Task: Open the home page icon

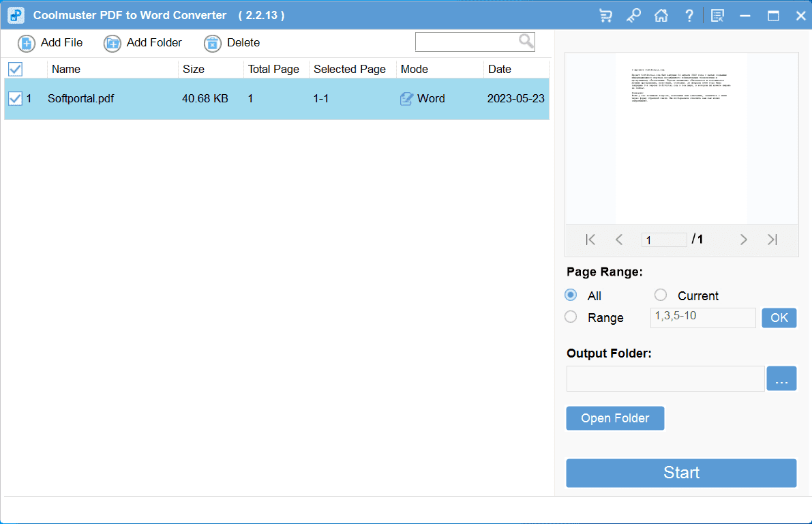Action: pos(661,16)
